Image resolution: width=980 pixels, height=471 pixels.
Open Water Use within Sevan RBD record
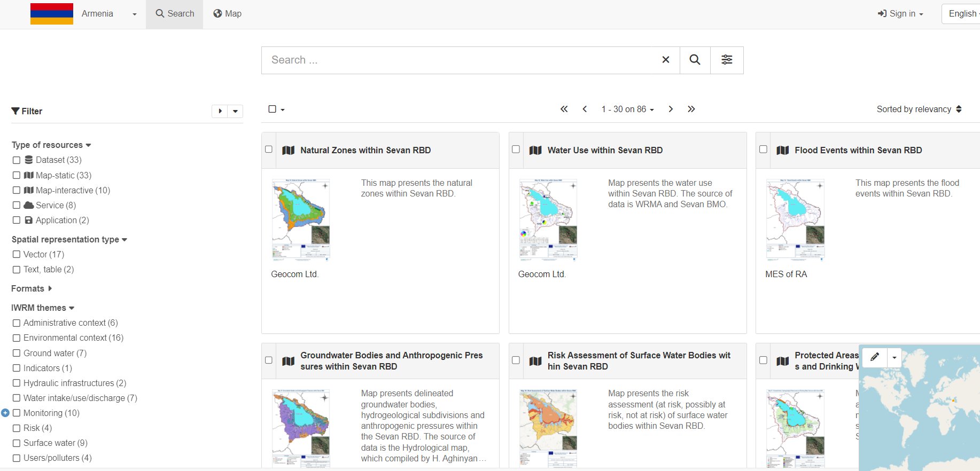click(605, 151)
